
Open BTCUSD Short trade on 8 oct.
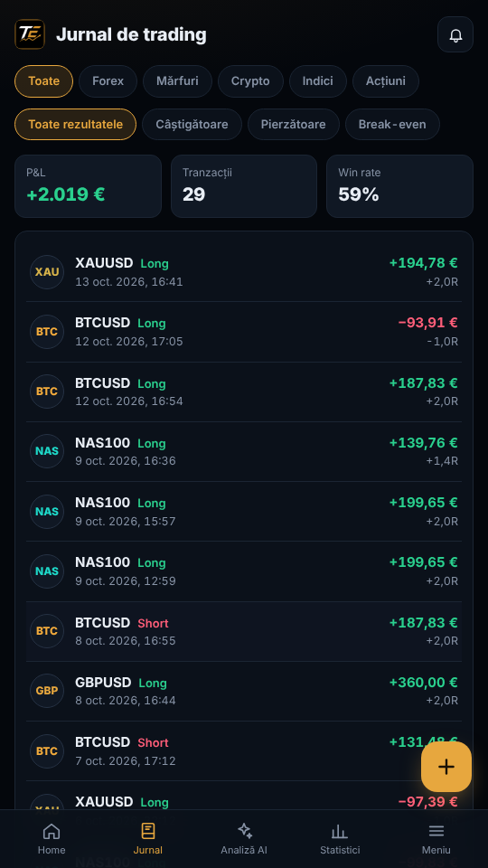click(x=244, y=632)
